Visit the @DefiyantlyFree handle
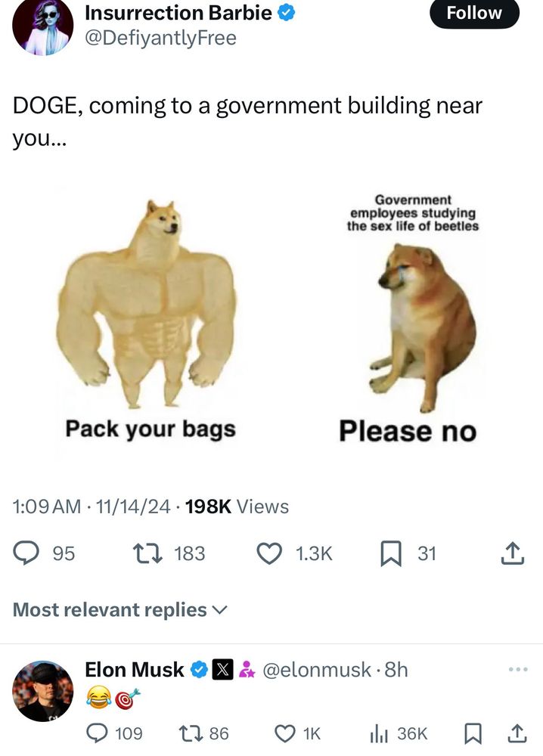This screenshot has height=756, width=543. pyautogui.click(x=160, y=38)
